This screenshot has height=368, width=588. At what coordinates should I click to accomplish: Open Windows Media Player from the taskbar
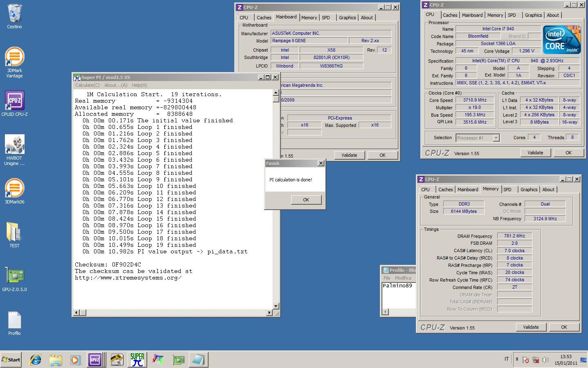75,360
